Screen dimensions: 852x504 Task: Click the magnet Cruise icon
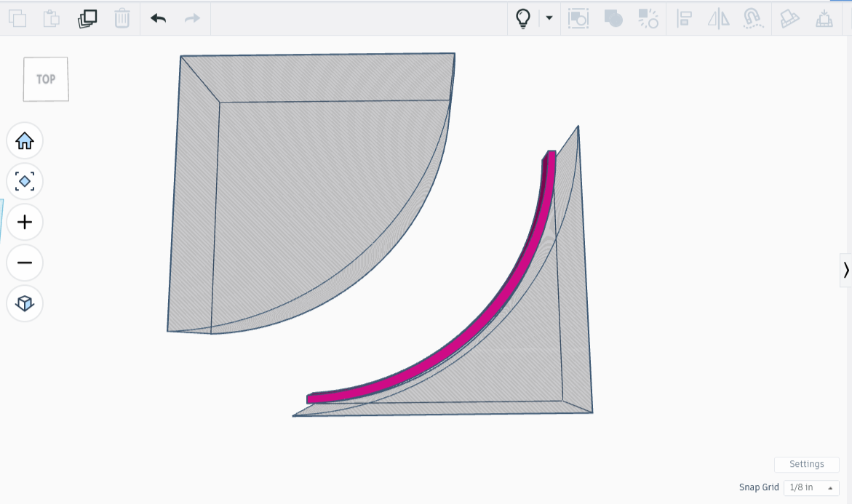pyautogui.click(x=752, y=18)
